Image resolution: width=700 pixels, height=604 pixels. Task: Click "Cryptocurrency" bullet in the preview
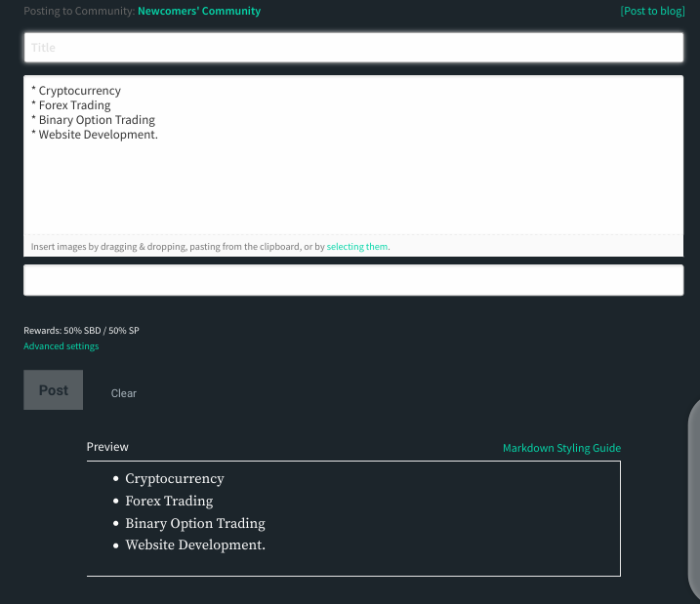tap(175, 479)
